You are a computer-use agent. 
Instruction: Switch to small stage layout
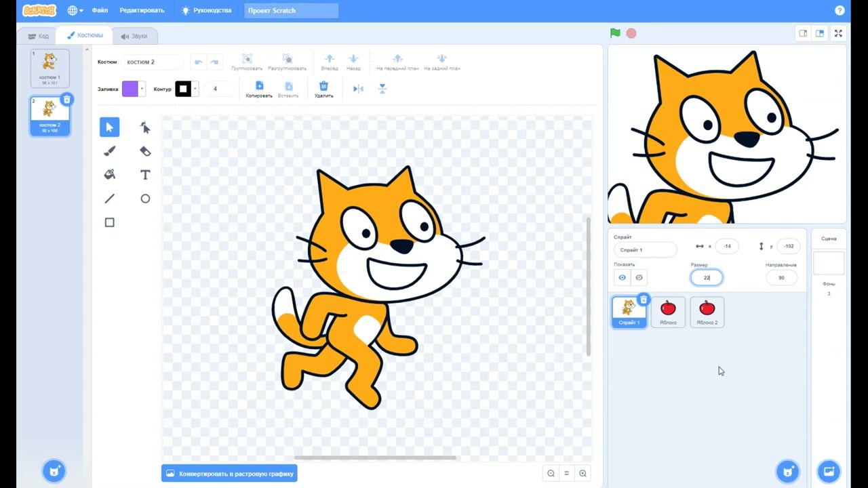point(804,33)
